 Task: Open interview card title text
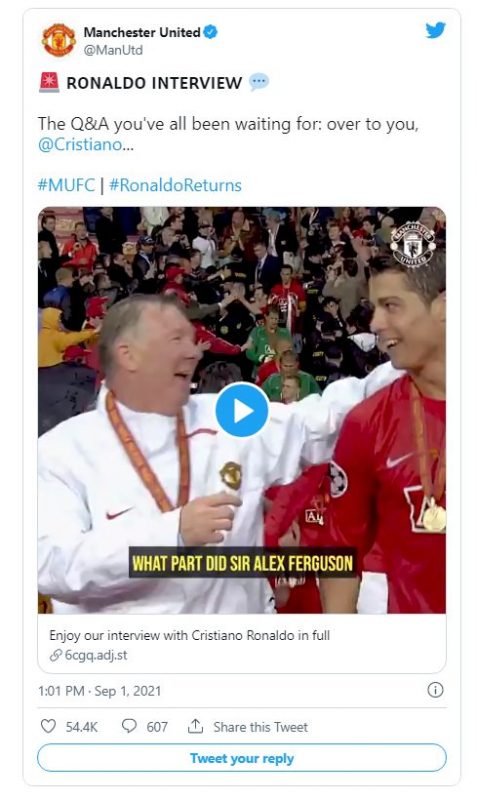pos(189,635)
